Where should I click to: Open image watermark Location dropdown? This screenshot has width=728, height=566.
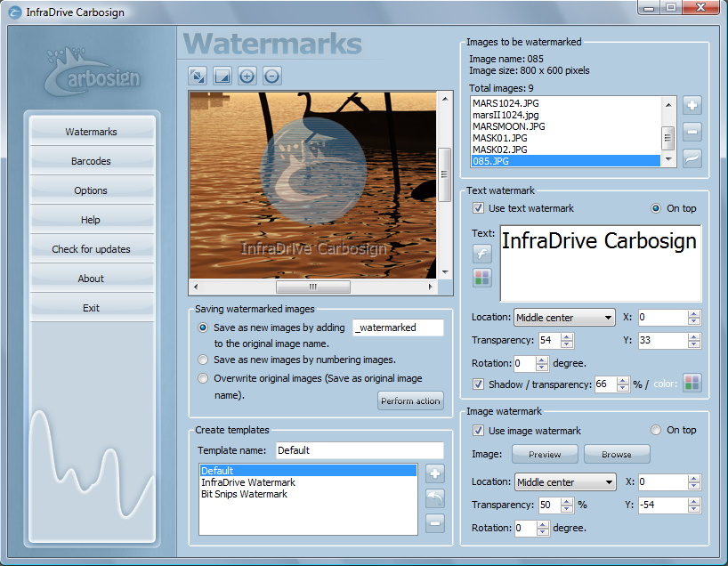pos(565,482)
